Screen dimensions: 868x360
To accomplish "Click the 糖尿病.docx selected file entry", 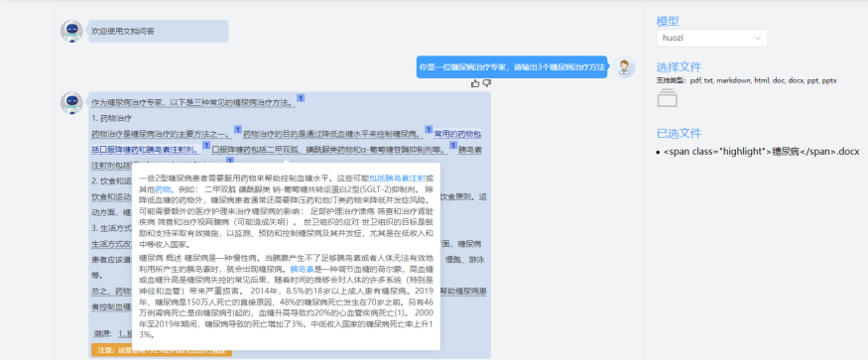I will [x=761, y=151].
